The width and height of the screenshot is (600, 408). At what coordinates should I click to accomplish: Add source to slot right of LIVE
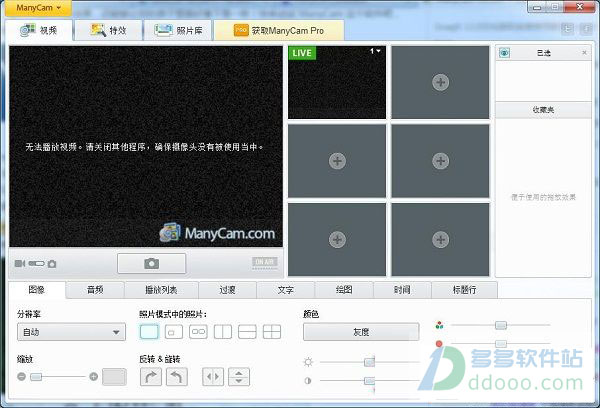pyautogui.click(x=440, y=82)
